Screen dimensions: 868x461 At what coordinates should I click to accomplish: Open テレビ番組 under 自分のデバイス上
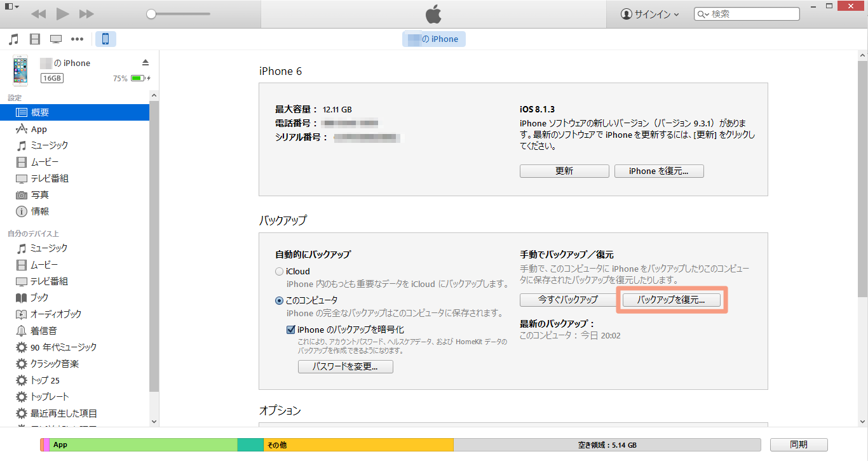(x=74, y=281)
